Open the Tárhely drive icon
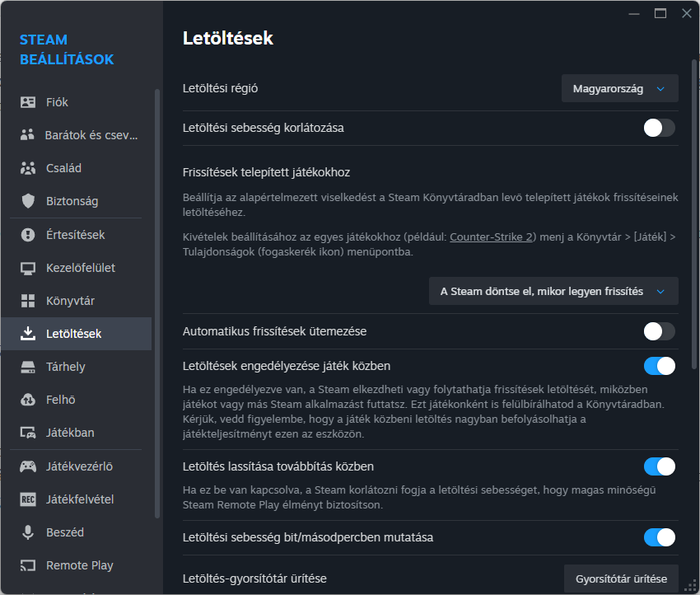This screenshot has height=595, width=700. (28, 368)
